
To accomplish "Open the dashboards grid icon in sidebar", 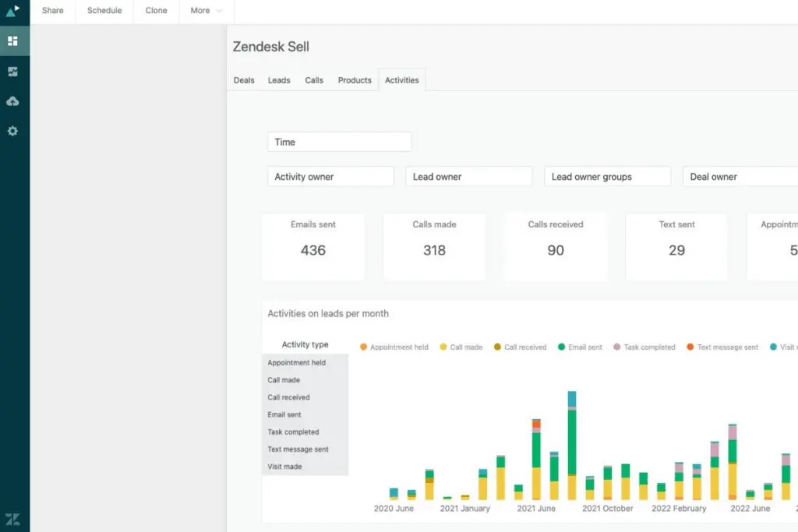I will click(x=12, y=41).
